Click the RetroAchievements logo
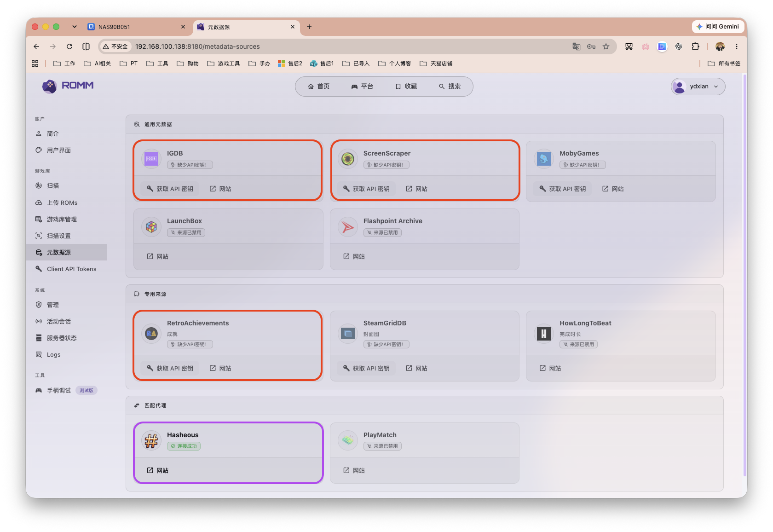The height and width of the screenshot is (532, 773). 151,333
